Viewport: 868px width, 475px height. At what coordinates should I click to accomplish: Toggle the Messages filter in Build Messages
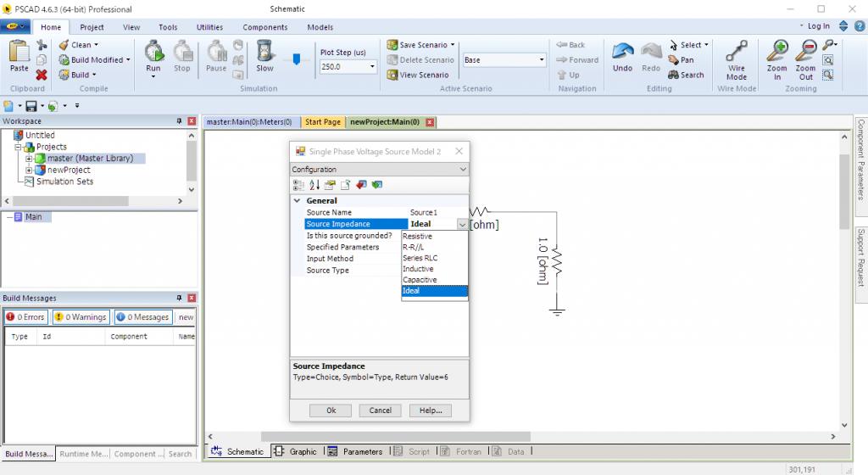[x=142, y=317]
